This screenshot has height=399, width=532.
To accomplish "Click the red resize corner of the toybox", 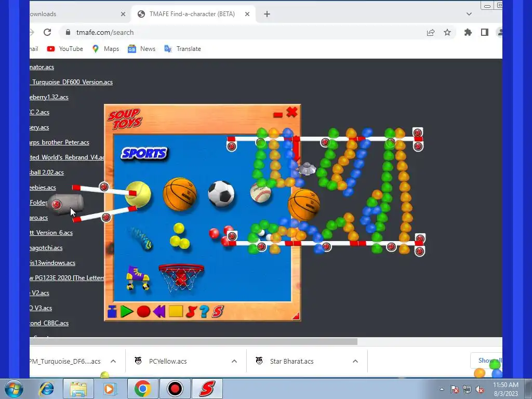I will [296, 316].
